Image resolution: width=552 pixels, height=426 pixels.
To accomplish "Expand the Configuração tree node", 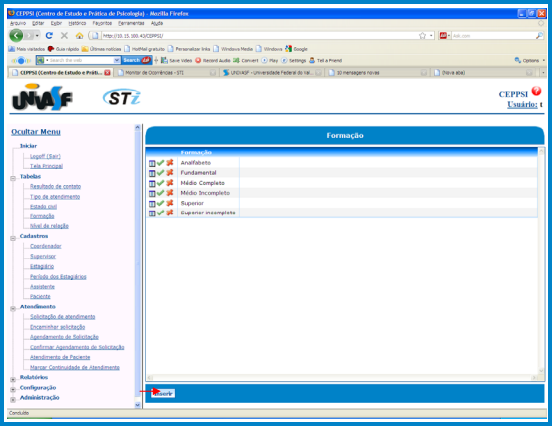I will (13, 390).
